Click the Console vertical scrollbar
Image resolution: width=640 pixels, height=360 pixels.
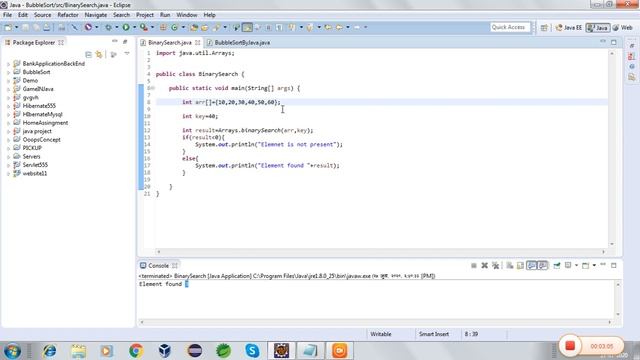[x=618, y=299]
